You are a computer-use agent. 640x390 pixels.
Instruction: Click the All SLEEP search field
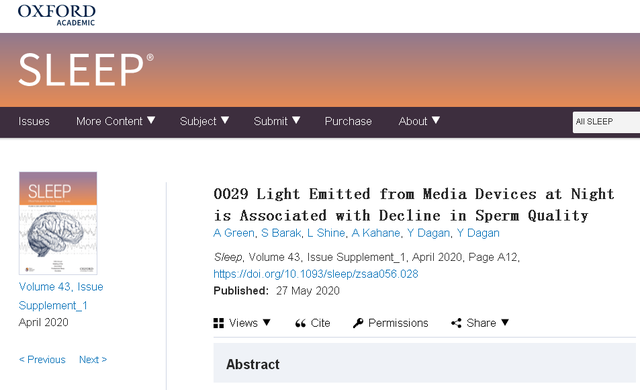click(x=606, y=122)
